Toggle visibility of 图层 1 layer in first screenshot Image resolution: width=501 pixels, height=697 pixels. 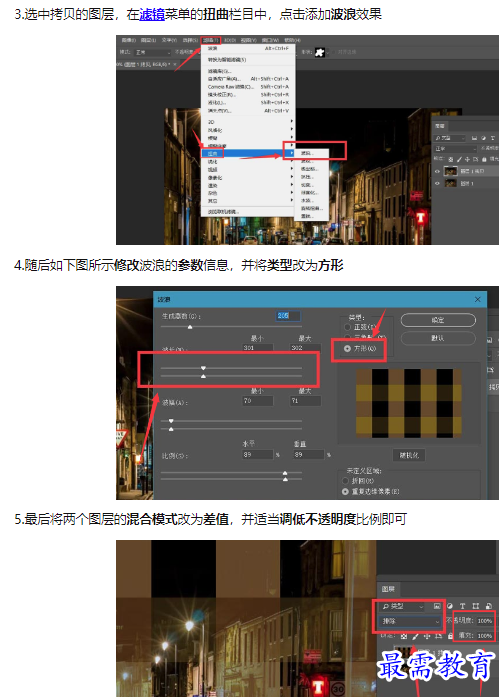tap(437, 183)
